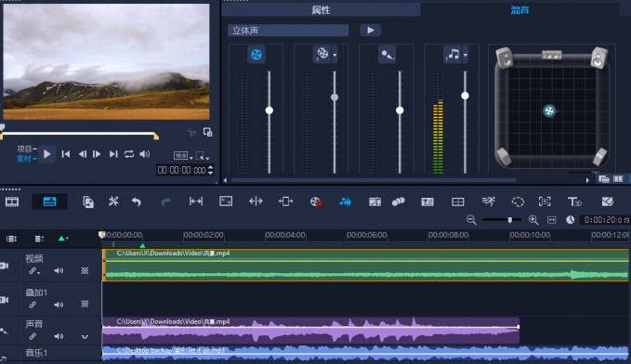The image size is (631, 364).
Task: Open the record/capture option icon
Action: point(316,201)
